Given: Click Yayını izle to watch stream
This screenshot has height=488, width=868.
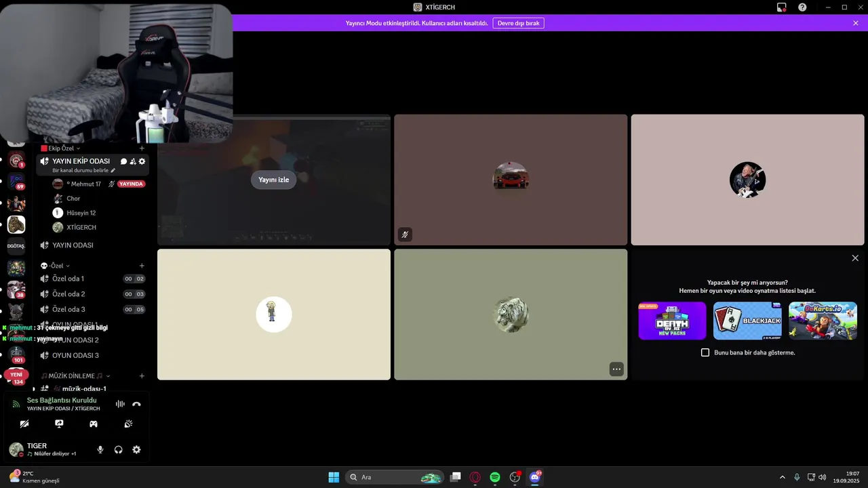Looking at the screenshot, I should 274,180.
